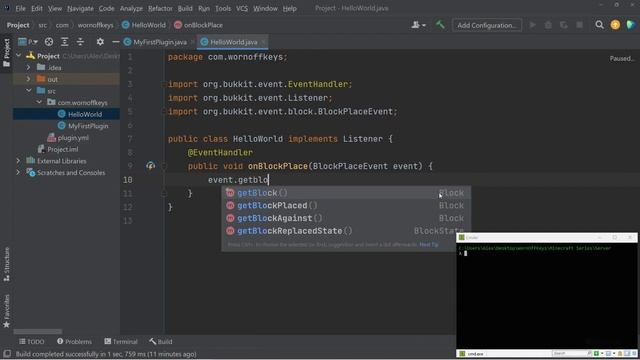Collapse the src folder
Viewport: 640px width, 360px height.
coord(29,91)
